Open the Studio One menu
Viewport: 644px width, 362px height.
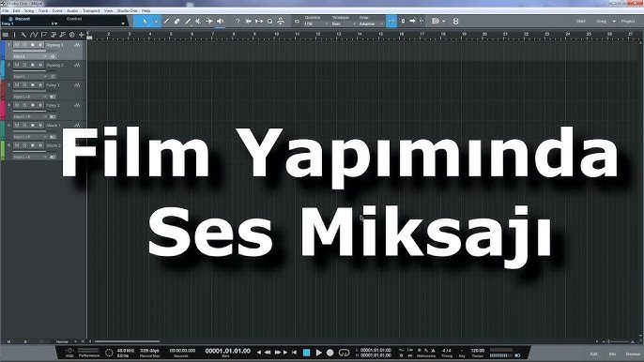(128, 10)
